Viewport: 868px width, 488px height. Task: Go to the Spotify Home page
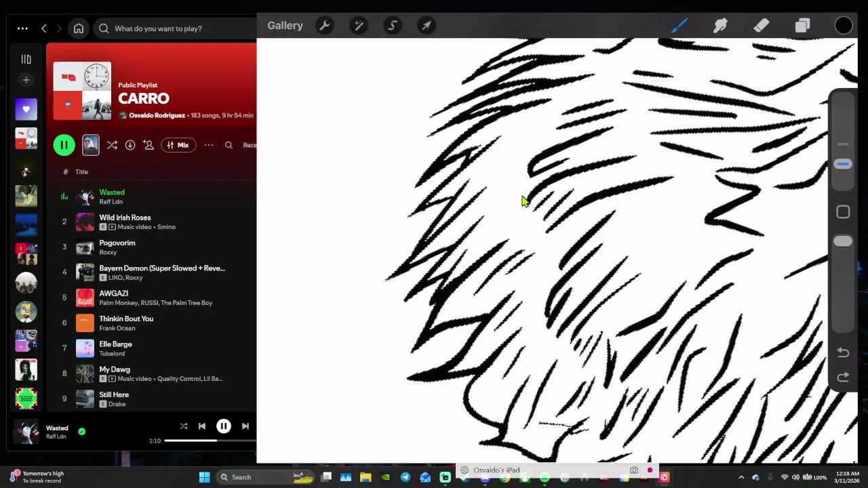[x=79, y=28]
